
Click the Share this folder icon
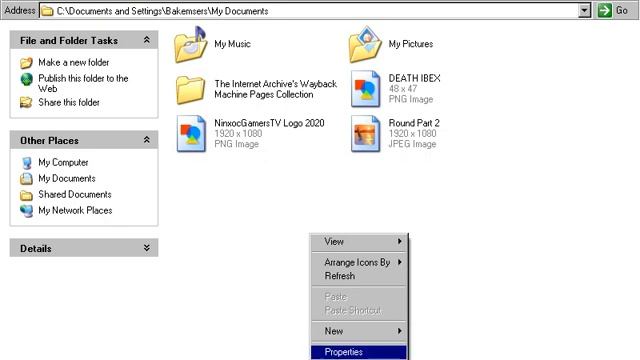tap(26, 102)
